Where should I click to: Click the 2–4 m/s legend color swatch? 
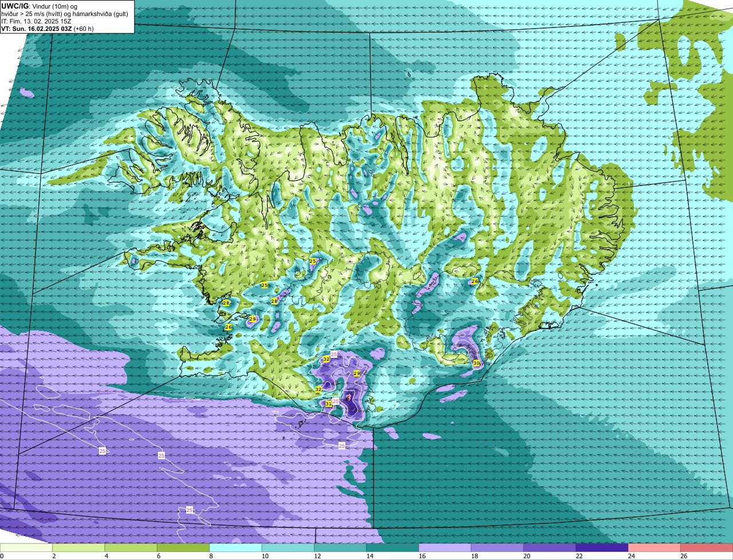tap(78, 548)
